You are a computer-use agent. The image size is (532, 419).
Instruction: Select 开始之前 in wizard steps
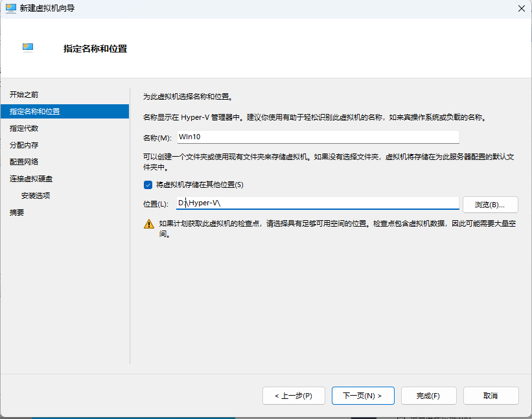pos(24,95)
